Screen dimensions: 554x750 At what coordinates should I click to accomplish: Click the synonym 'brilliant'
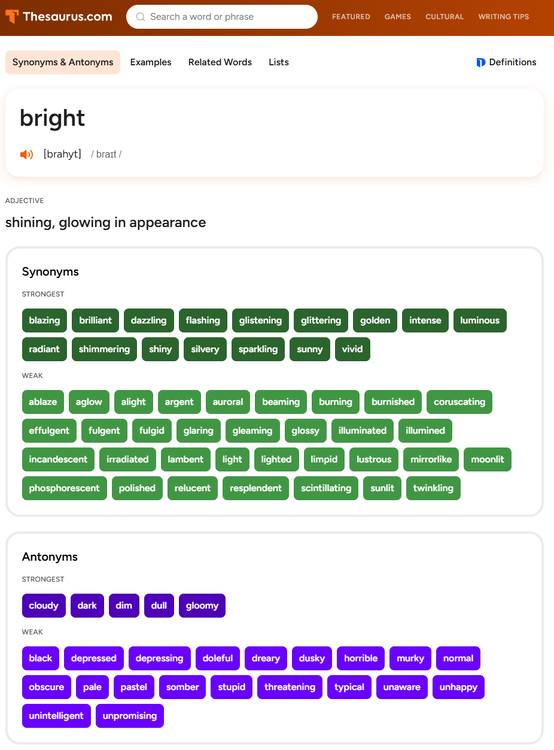(x=95, y=320)
